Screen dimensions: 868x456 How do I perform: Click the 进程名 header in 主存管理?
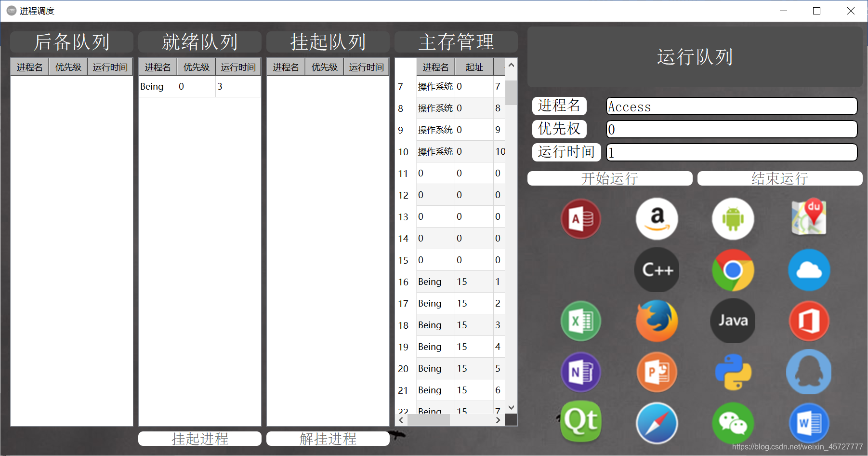click(x=436, y=67)
